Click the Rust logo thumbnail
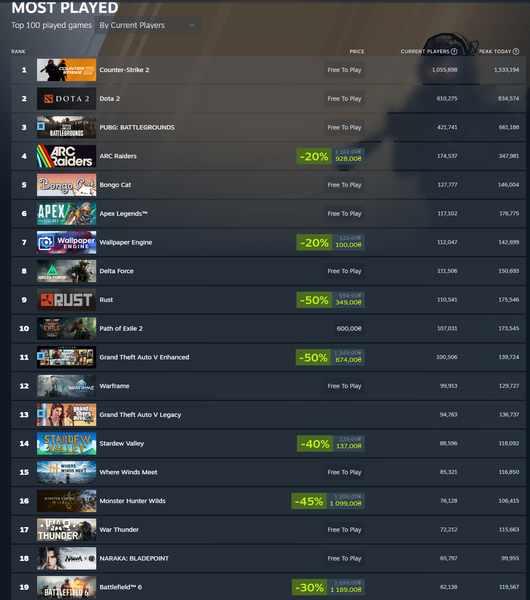This screenshot has width=530, height=600. (x=67, y=300)
